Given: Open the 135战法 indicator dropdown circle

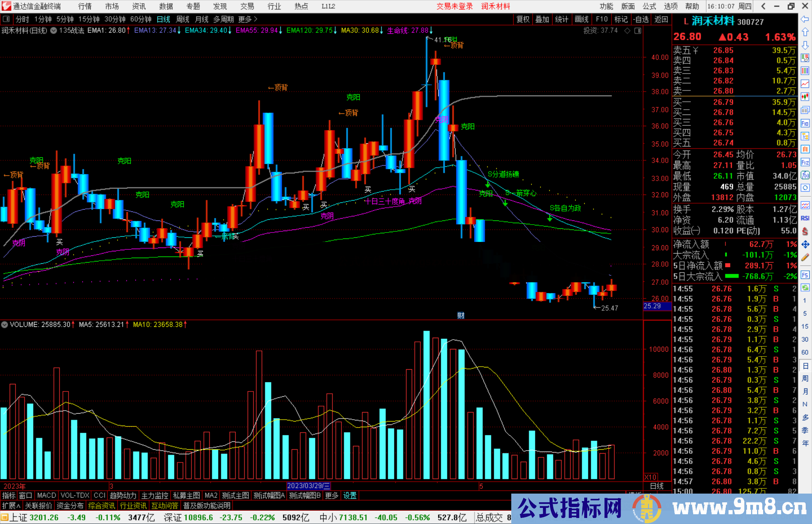Looking at the screenshot, I should point(54,31).
